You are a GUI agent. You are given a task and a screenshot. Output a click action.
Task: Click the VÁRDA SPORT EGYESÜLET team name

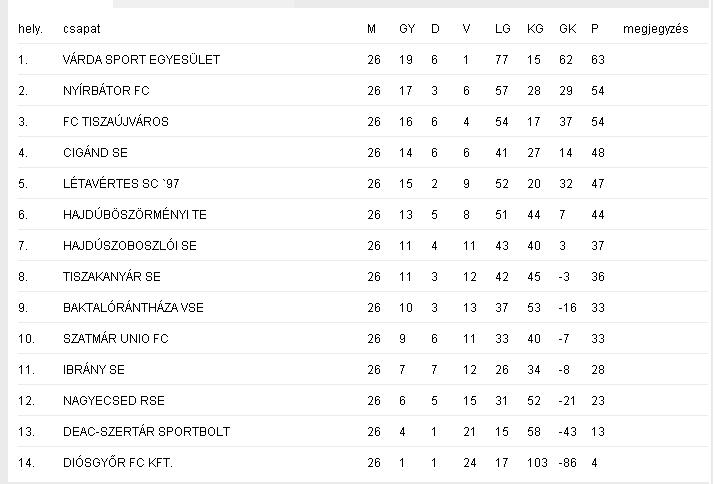(141, 60)
